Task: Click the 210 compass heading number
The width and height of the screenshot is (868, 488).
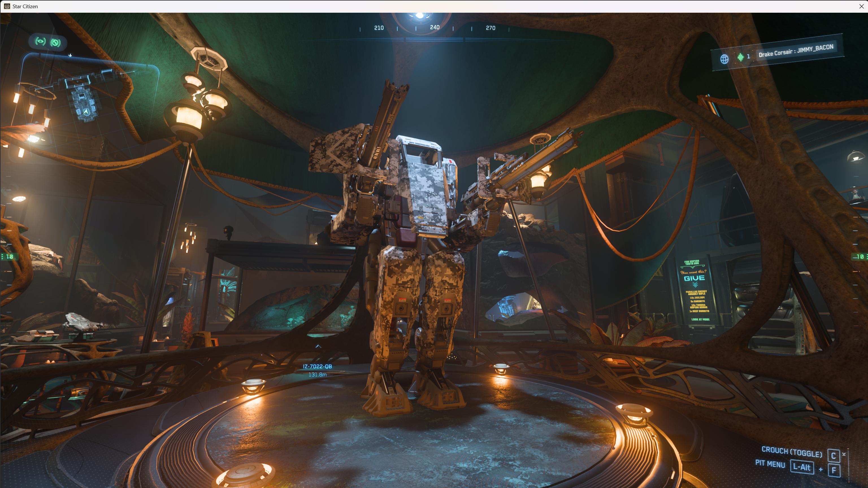Action: point(379,28)
